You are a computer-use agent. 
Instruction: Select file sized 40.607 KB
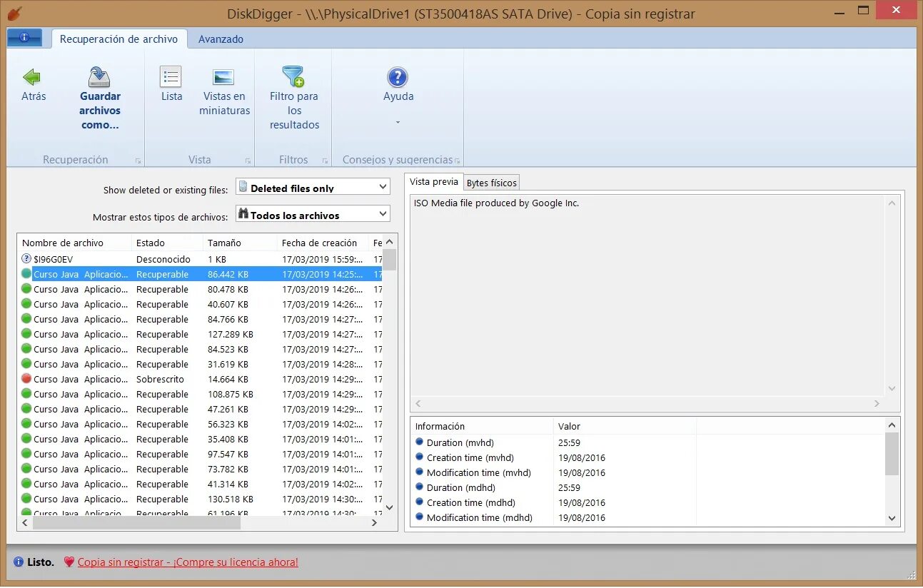pyautogui.click(x=201, y=304)
